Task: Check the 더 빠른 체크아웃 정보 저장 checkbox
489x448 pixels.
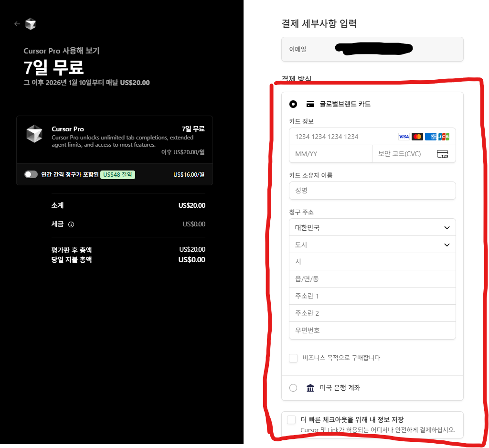Action: click(x=291, y=420)
